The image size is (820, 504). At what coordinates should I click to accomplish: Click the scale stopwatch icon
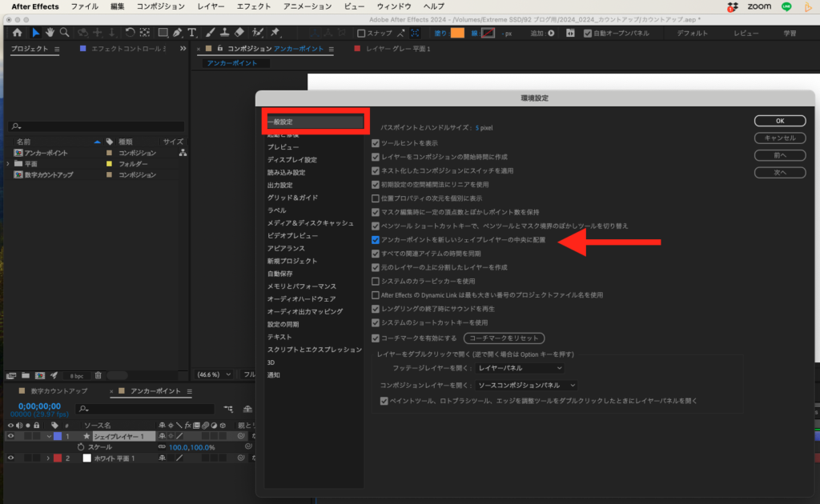[x=80, y=446]
